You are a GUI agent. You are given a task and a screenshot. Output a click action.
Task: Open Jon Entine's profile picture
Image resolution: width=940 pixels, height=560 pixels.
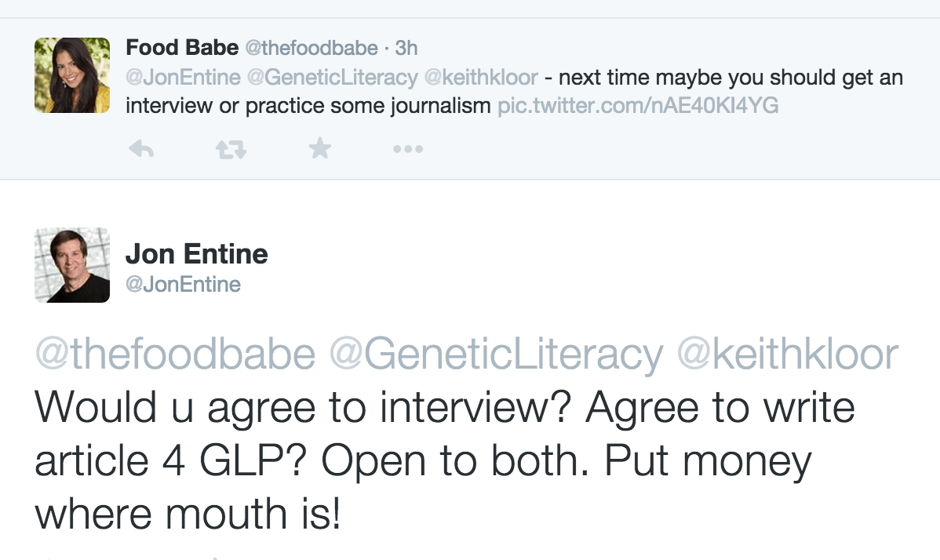[72, 265]
